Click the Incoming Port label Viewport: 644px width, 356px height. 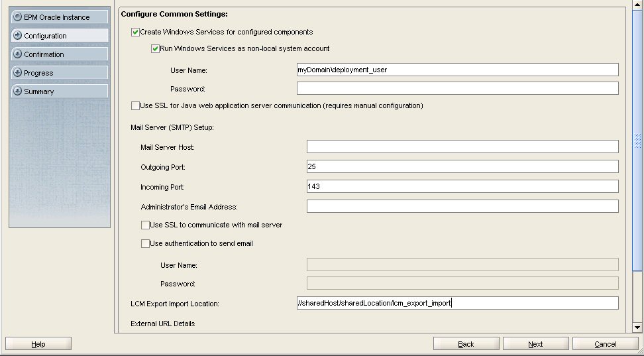pos(162,187)
